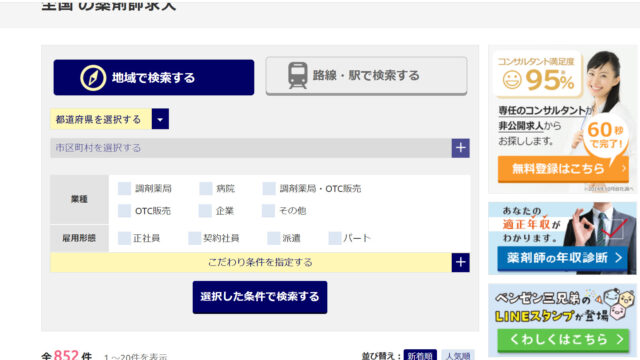Click 無料登録はこちら orange banner button
The width and height of the screenshot is (640, 360).
[563, 169]
